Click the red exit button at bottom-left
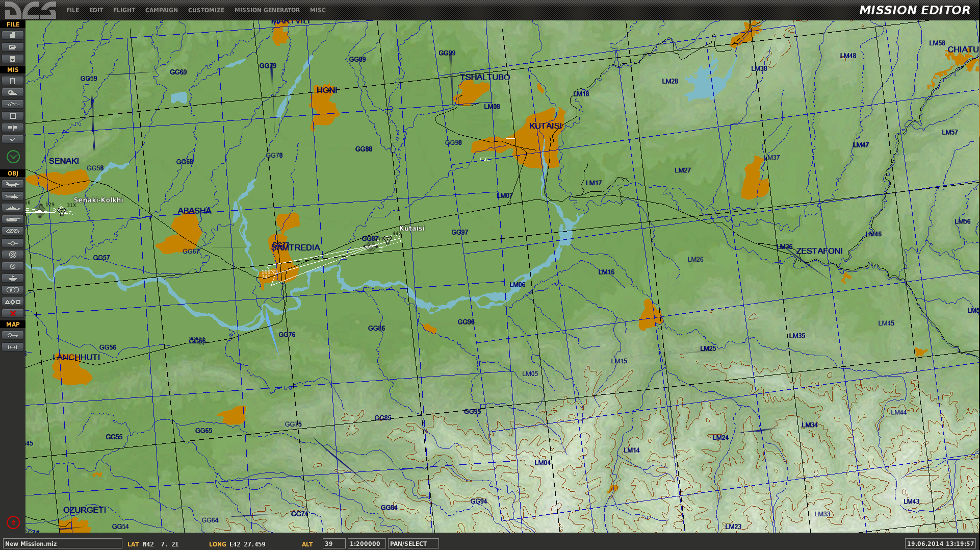 [13, 522]
